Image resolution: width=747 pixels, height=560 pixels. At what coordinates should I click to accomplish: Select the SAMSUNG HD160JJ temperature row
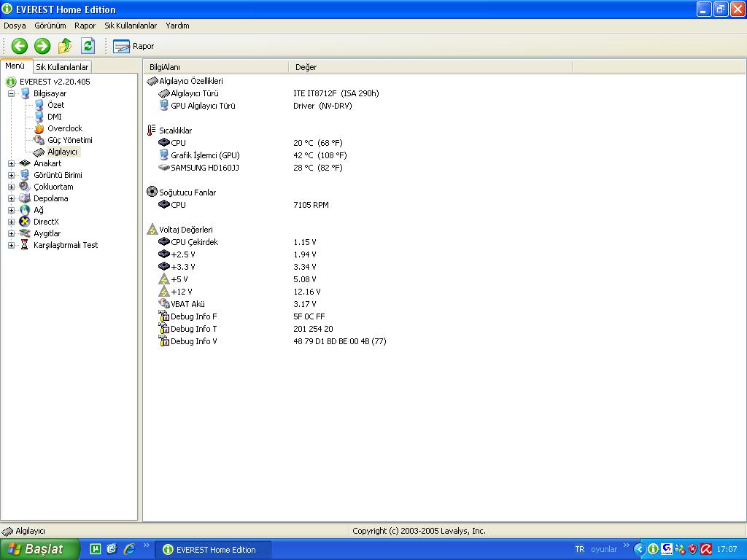click(x=251, y=168)
